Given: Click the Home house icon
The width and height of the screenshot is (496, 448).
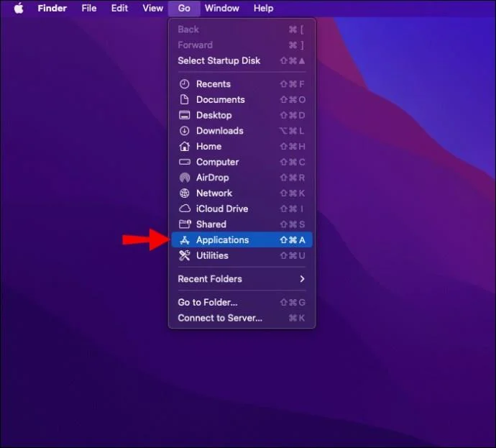Looking at the screenshot, I should point(185,146).
